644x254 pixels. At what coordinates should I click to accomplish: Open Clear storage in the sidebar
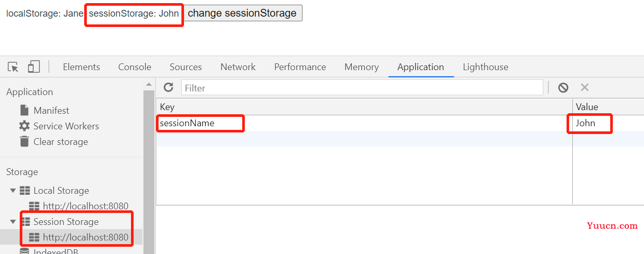54,141
